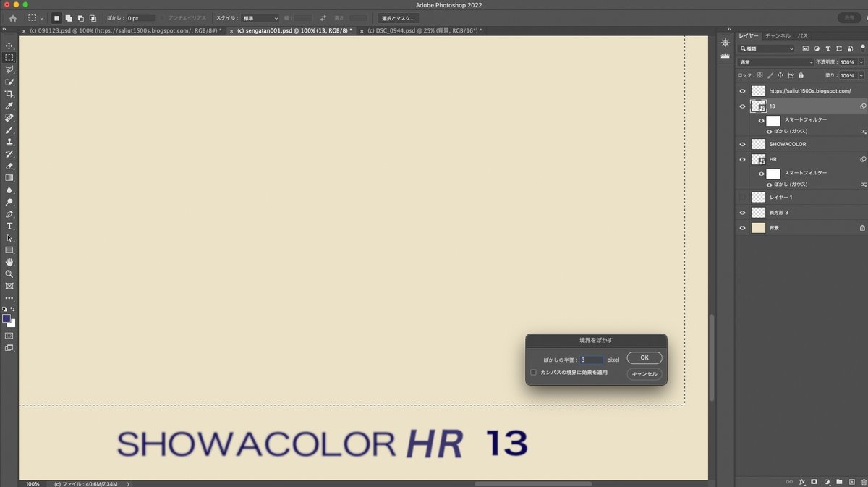Open the marquee tool preset picker arrow

(42, 17)
